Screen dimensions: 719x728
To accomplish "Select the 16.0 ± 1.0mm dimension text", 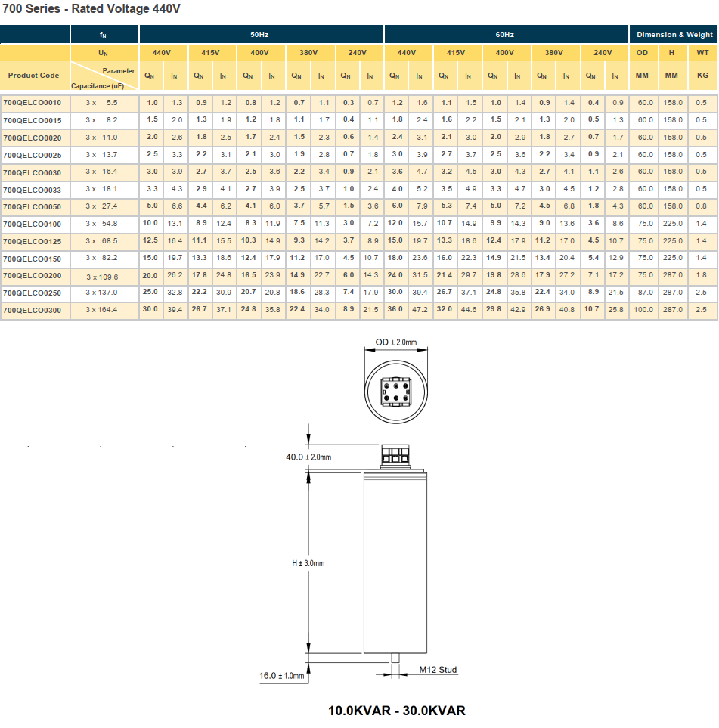I will (281, 675).
